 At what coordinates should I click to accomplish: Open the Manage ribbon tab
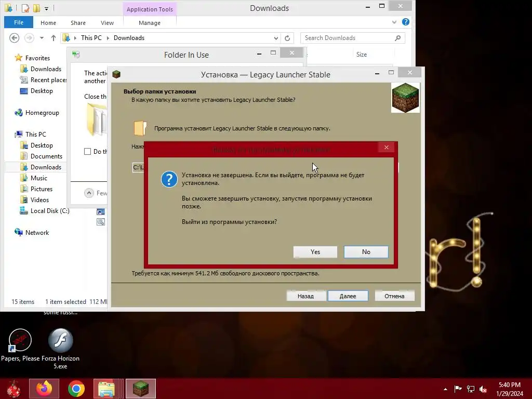150,23
